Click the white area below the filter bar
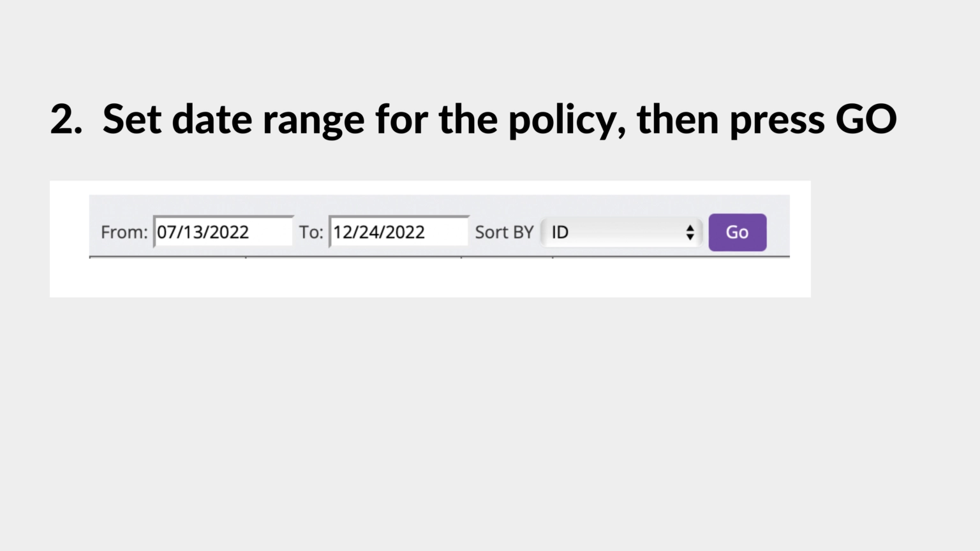980x551 pixels. click(430, 277)
